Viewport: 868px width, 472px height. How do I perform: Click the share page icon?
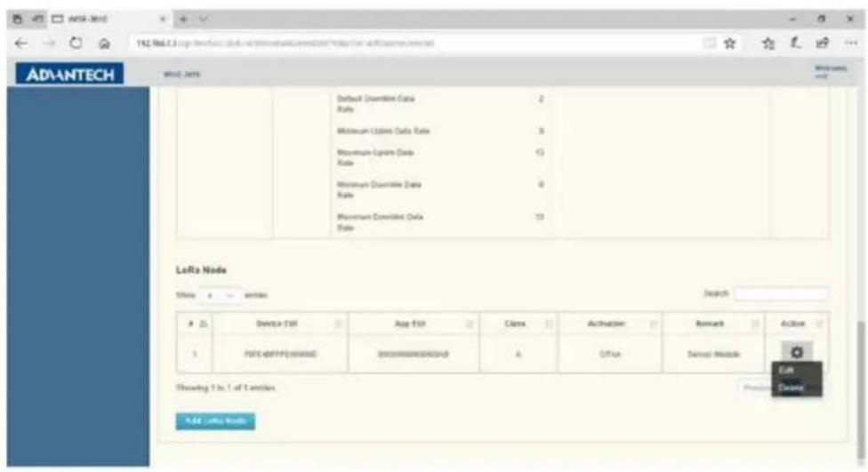click(824, 44)
